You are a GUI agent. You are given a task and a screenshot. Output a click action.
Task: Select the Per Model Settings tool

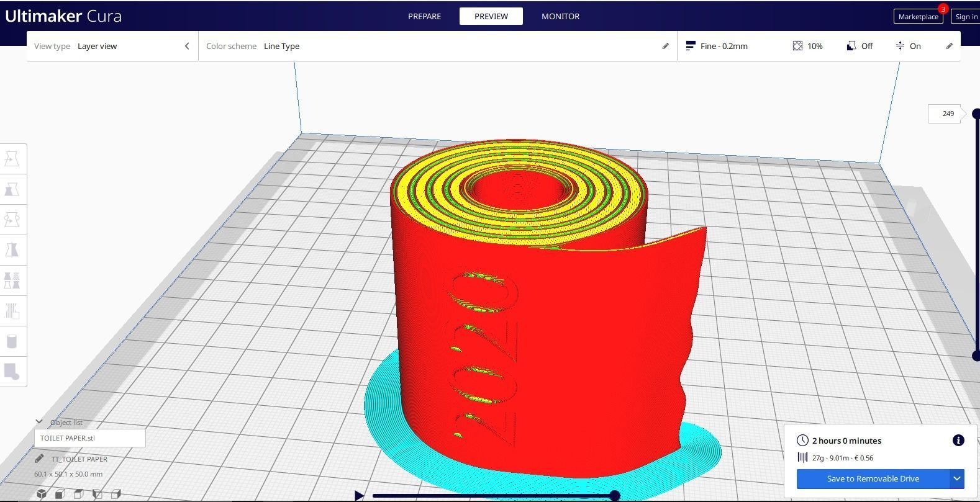point(12,280)
